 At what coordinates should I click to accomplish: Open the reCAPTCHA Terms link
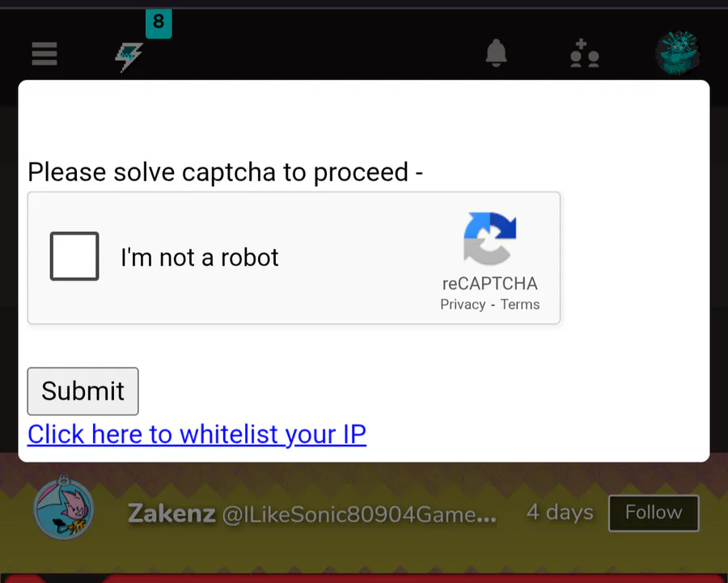pos(520,305)
